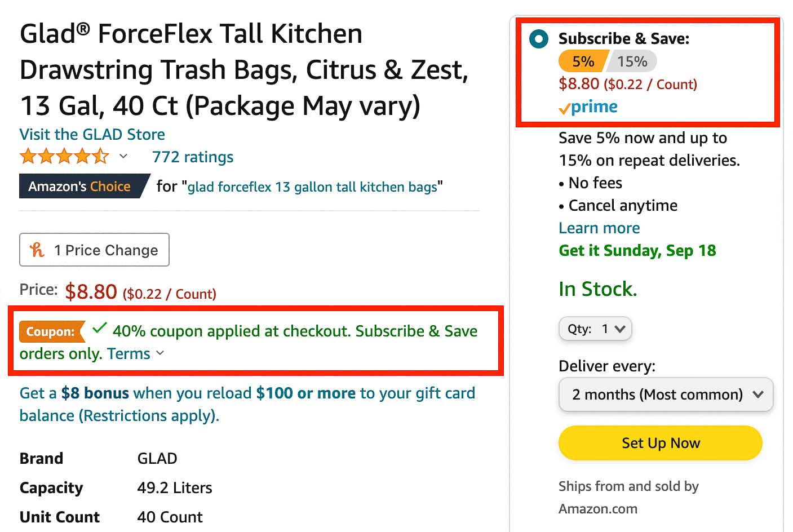Select the Subscribe & Save radio button

[538, 39]
